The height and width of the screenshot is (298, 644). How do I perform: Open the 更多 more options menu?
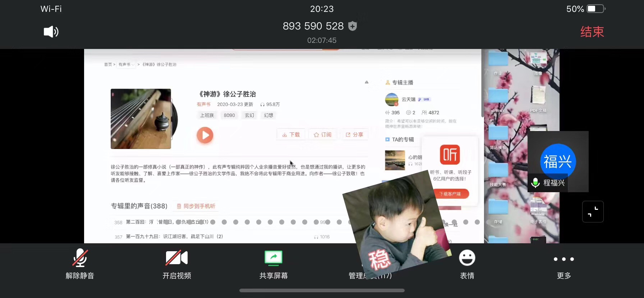click(563, 264)
